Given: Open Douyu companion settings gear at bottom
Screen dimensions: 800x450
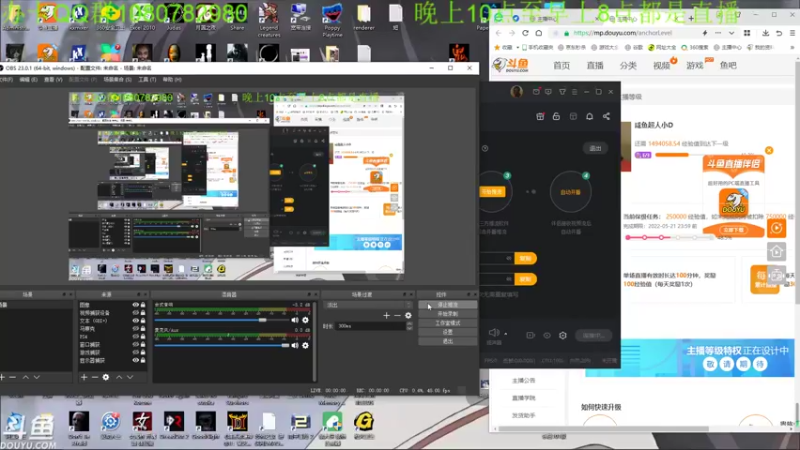Looking at the screenshot, I should tap(563, 335).
